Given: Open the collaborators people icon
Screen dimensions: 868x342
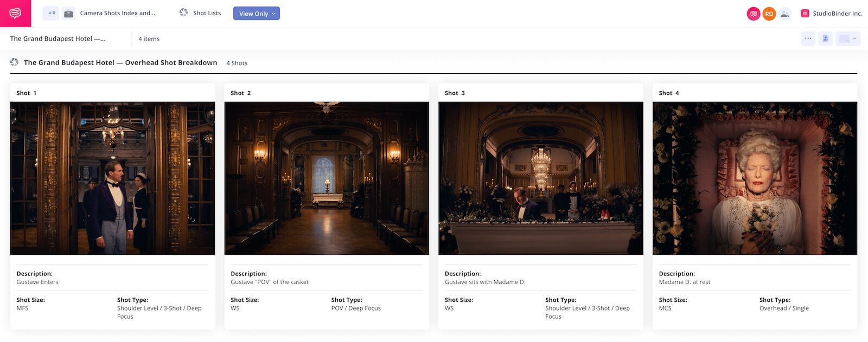Looking at the screenshot, I should pyautogui.click(x=784, y=14).
